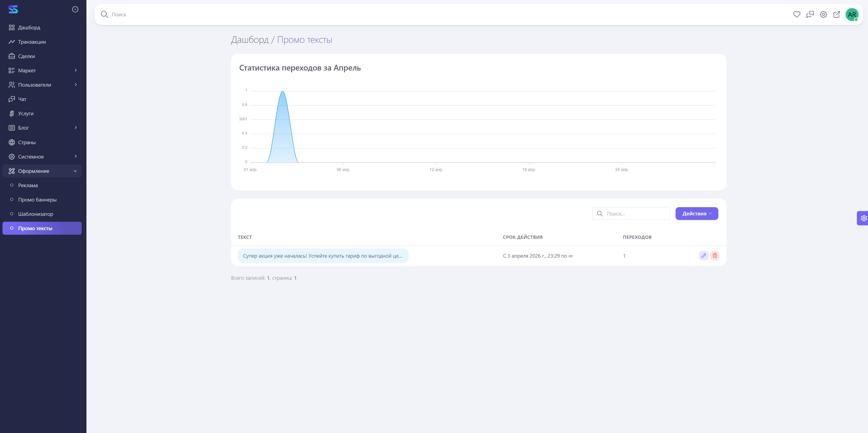Screen dimensions: 868x433
Task: Click the app logo in sidebar
Action: (13, 9)
